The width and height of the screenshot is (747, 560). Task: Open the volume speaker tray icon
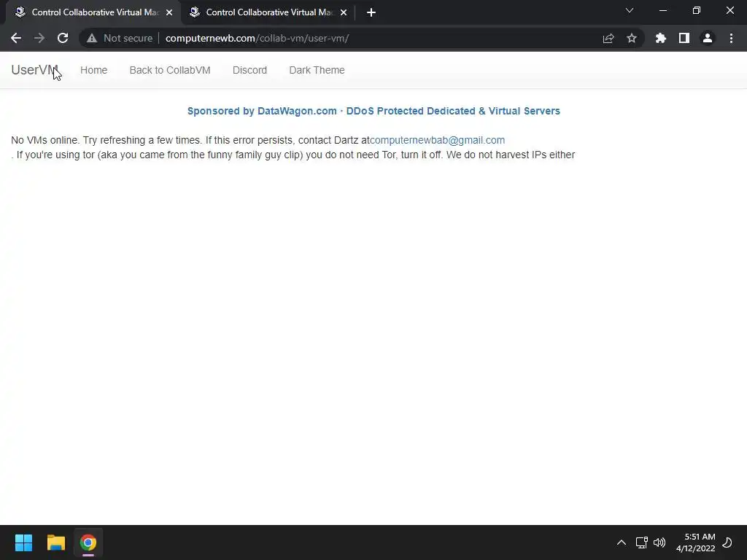[659, 542]
